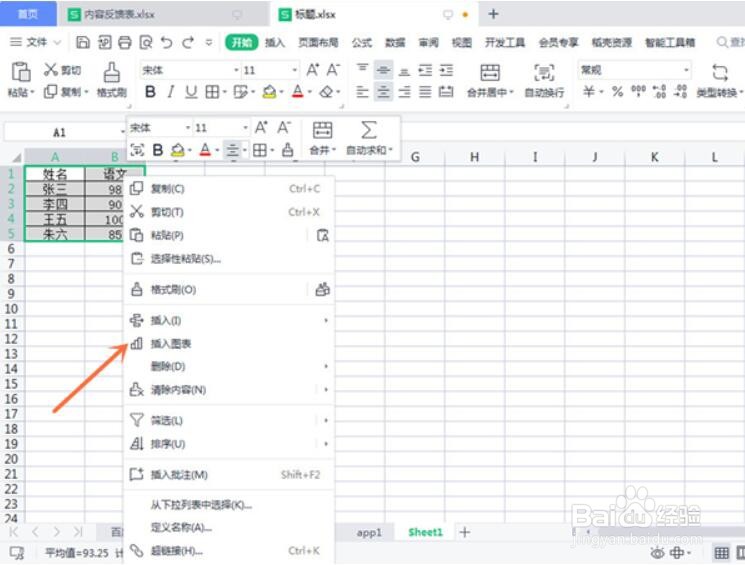The image size is (745, 565).
Task: Expand the 筛选(L) submenu
Action: (229, 421)
